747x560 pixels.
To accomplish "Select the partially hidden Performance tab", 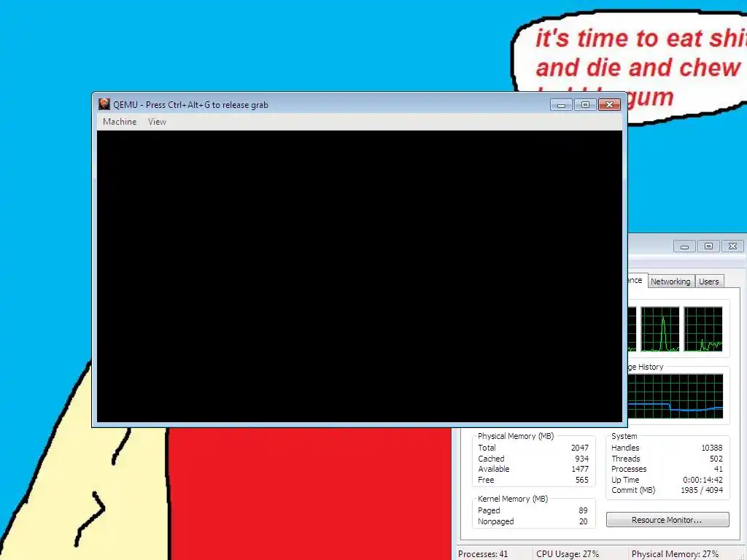I will click(637, 280).
